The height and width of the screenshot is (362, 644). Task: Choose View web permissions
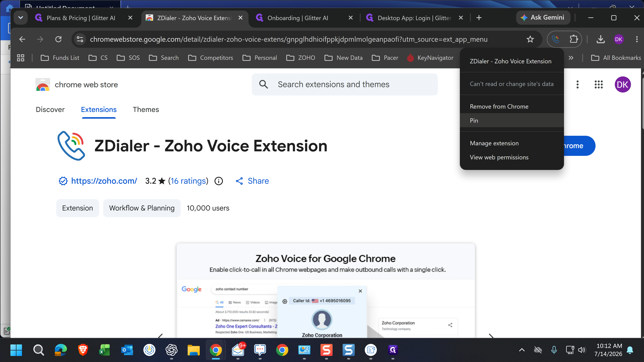click(x=512, y=157)
